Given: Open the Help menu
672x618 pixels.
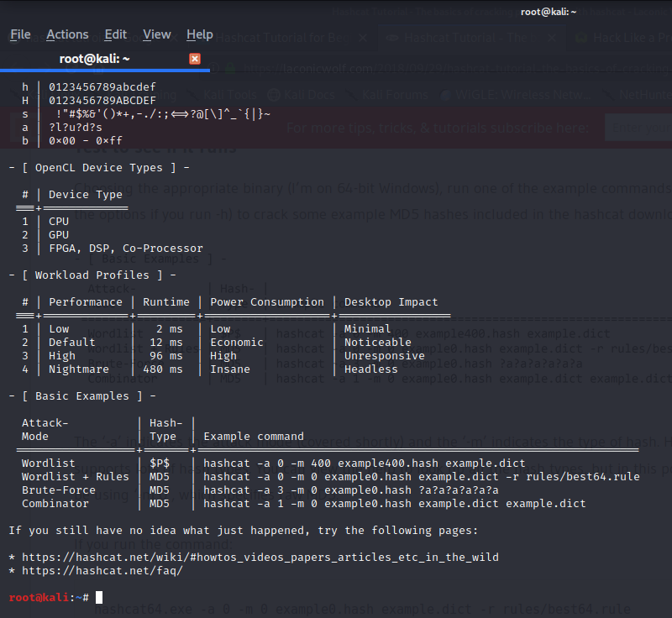Looking at the screenshot, I should point(199,34).
